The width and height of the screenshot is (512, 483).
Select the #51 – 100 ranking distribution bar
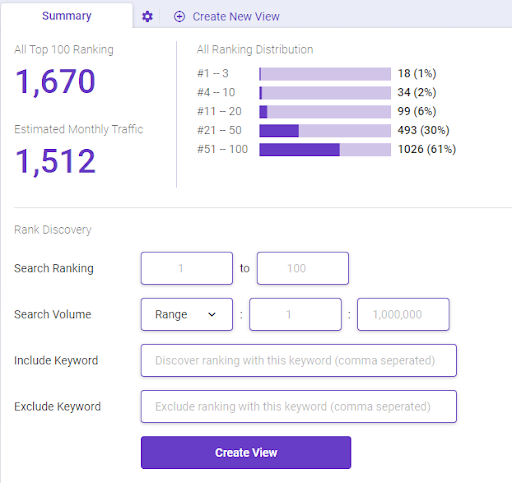[325, 150]
